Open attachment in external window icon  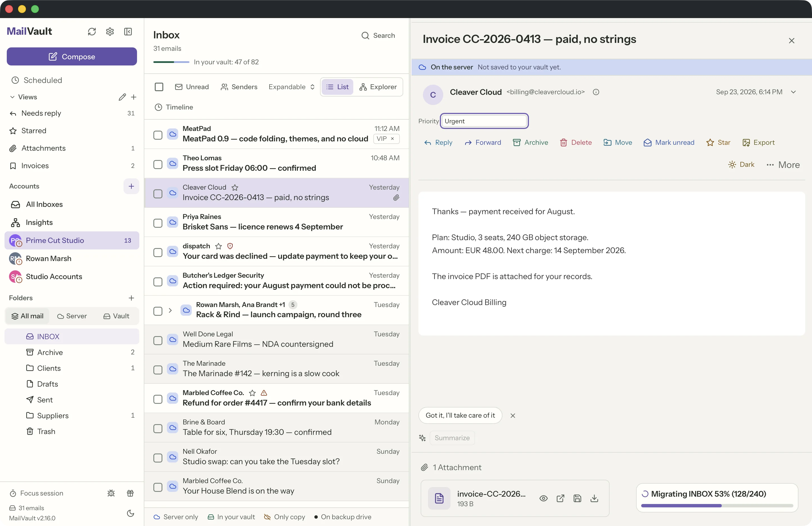pos(560,498)
